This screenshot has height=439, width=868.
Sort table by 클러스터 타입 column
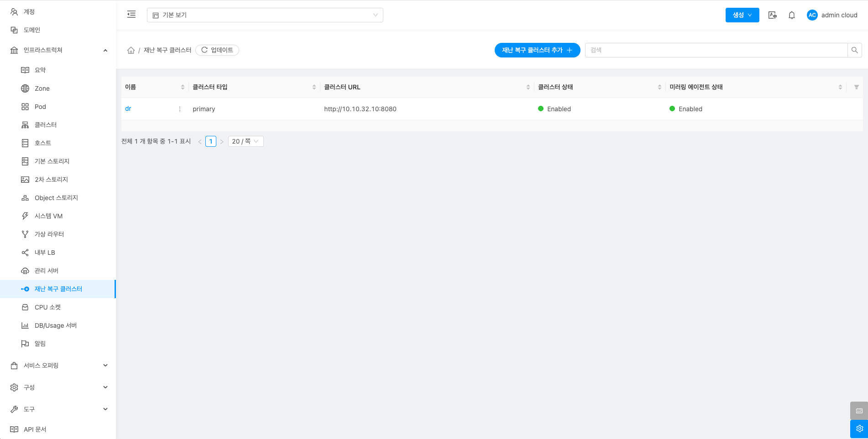click(314, 87)
